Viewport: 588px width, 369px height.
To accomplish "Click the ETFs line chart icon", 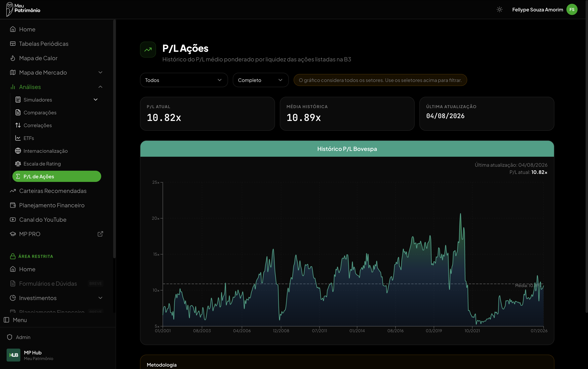I will 18,138.
